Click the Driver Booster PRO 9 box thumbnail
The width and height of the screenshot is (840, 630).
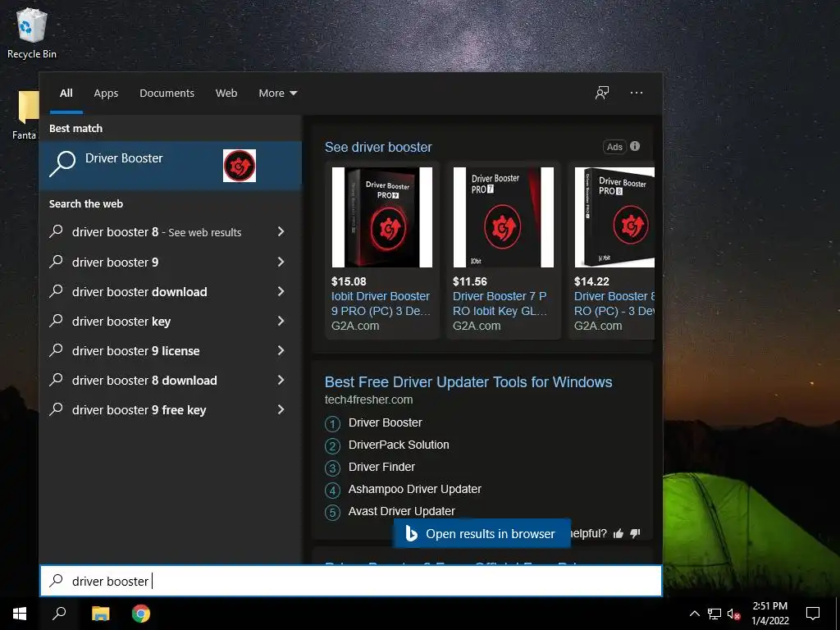(x=382, y=217)
